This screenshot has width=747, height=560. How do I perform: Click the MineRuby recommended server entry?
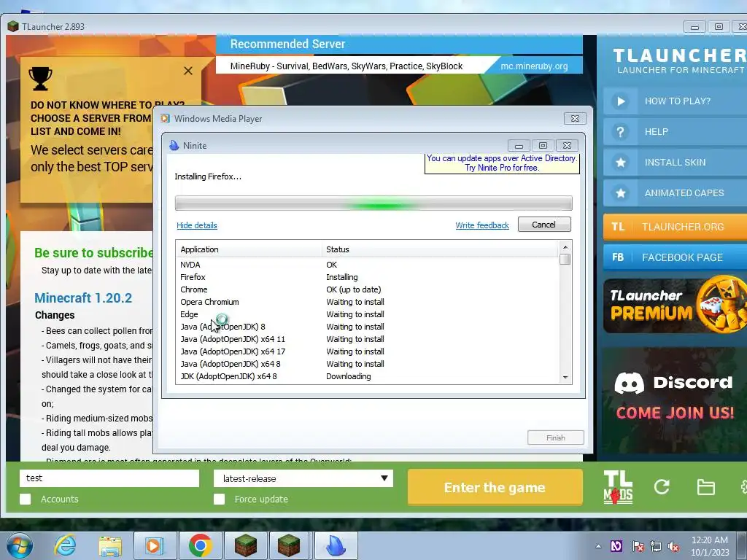[x=347, y=66]
